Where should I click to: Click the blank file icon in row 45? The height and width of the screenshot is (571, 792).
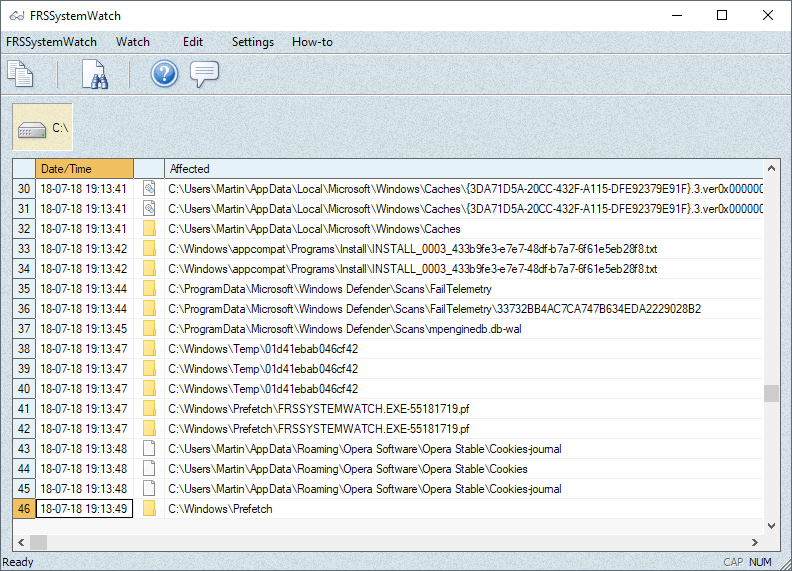tap(149, 489)
